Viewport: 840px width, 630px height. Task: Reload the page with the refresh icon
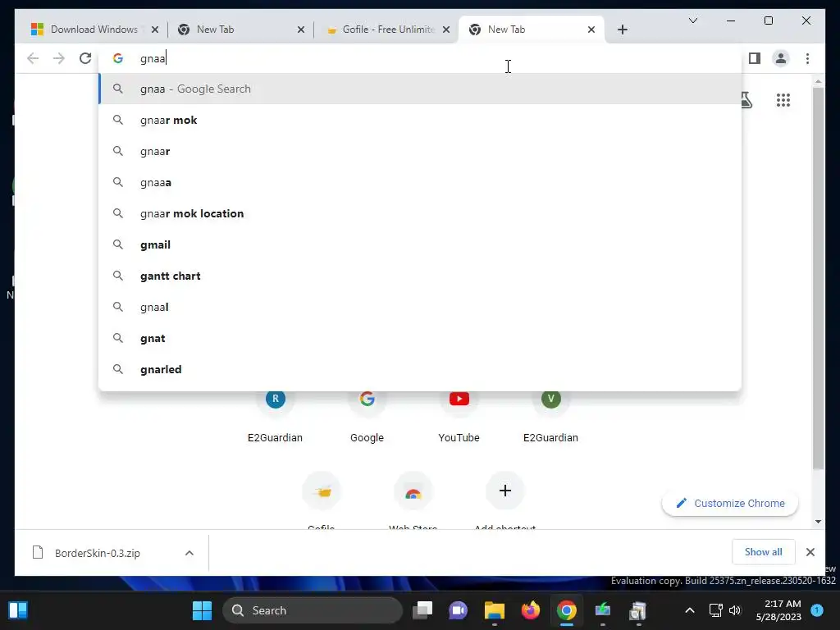(x=85, y=58)
